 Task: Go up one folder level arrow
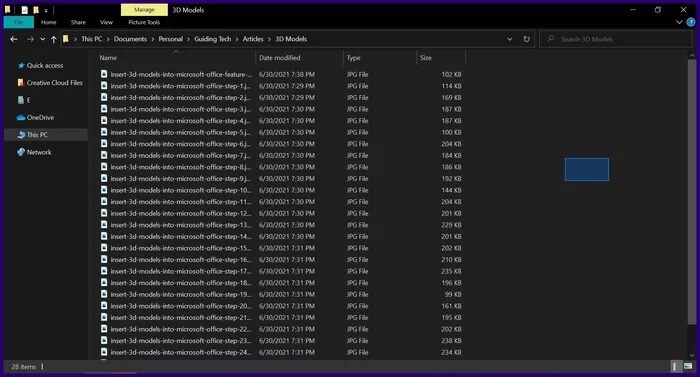click(x=54, y=39)
